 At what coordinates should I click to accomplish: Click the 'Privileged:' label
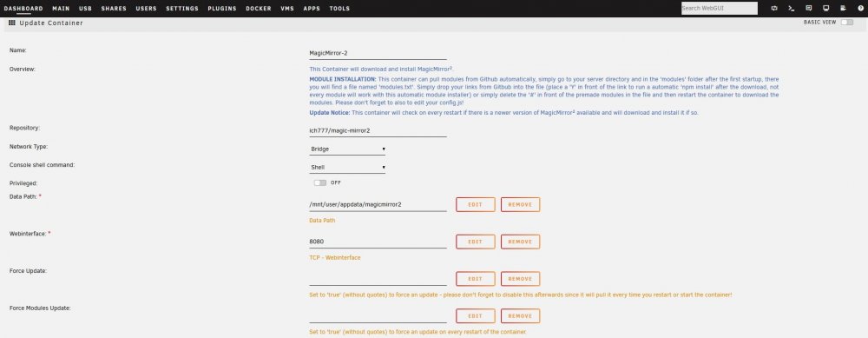click(x=23, y=182)
